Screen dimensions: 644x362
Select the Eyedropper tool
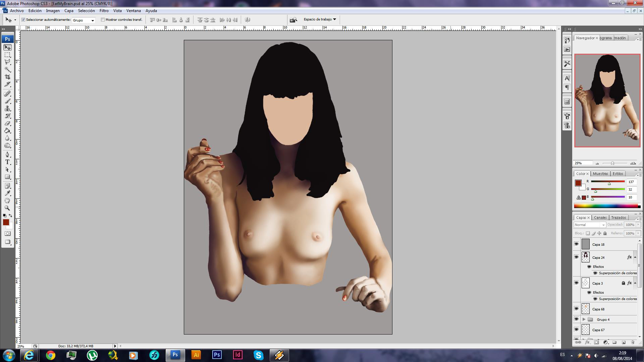pyautogui.click(x=7, y=193)
